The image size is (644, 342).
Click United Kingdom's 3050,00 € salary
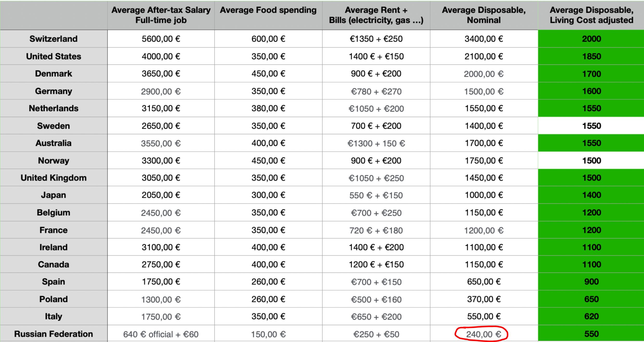point(161,178)
